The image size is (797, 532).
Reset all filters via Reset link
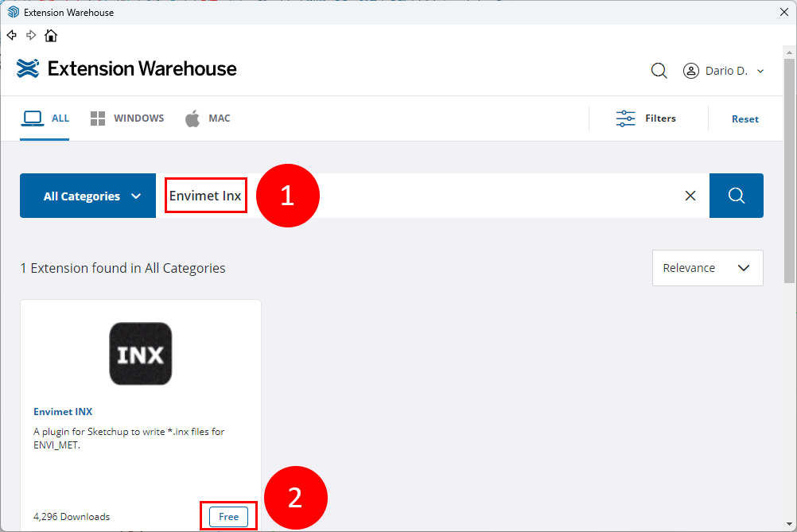745,118
